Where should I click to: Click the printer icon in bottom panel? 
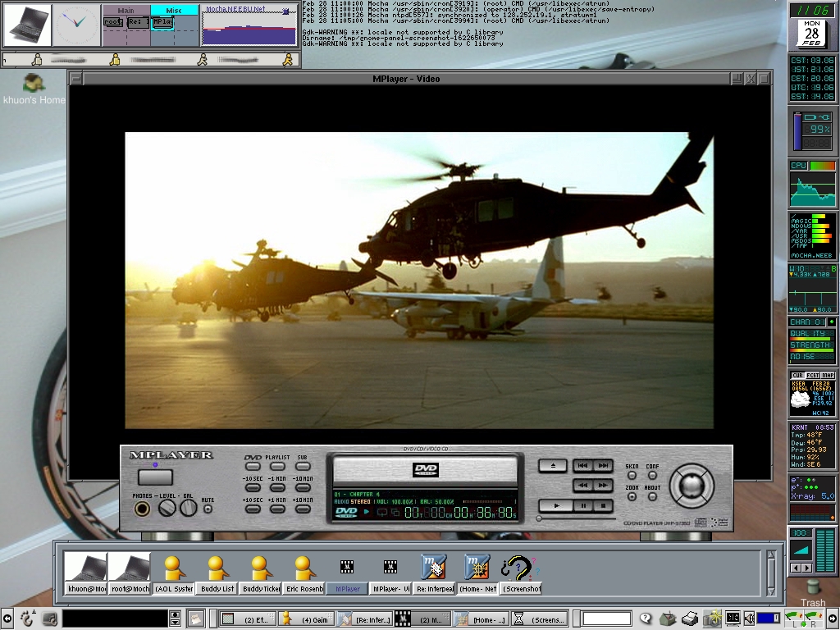coord(690,619)
